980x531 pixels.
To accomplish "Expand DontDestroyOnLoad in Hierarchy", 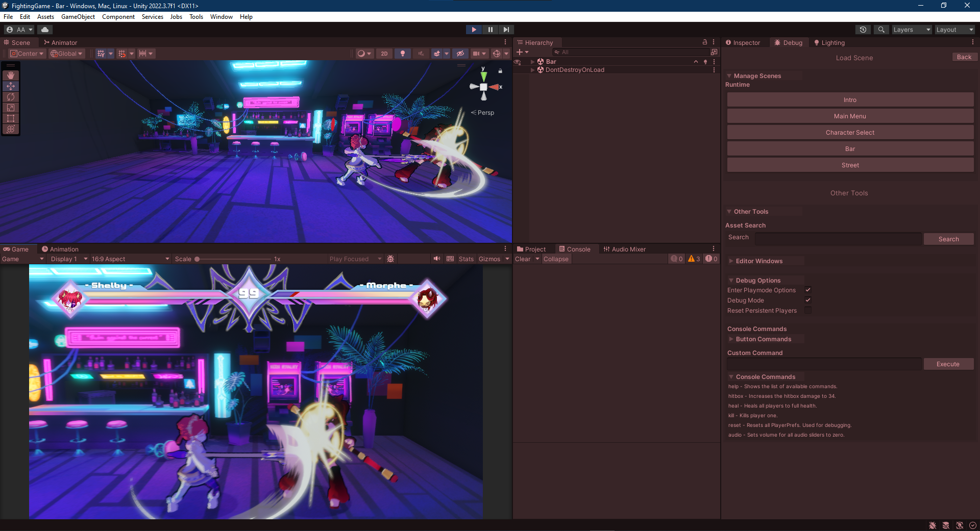I will (x=533, y=70).
